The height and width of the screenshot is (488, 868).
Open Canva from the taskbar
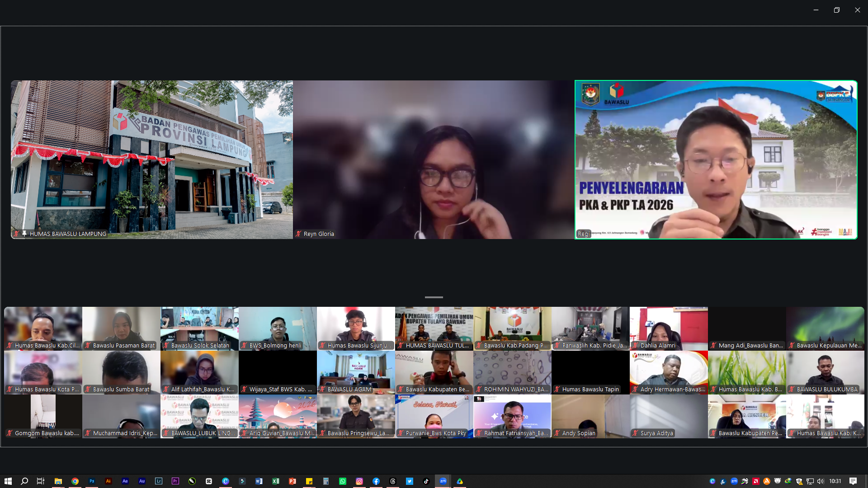pyautogui.click(x=226, y=481)
